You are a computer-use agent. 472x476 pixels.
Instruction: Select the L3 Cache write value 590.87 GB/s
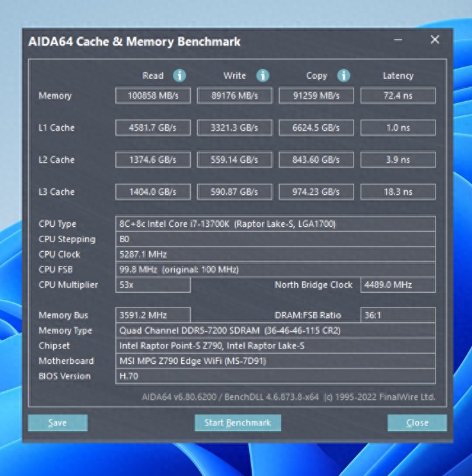coord(234,192)
